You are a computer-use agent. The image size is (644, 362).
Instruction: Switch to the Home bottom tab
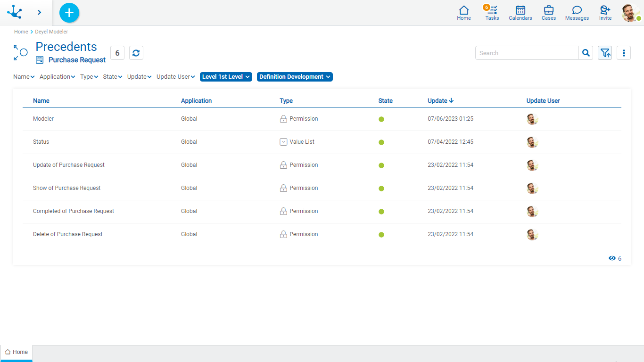(x=17, y=352)
